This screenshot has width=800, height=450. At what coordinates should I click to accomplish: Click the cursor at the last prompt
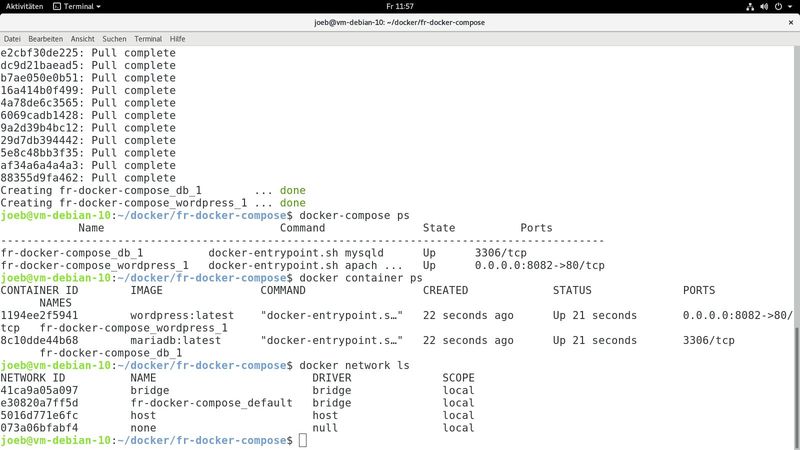point(303,440)
